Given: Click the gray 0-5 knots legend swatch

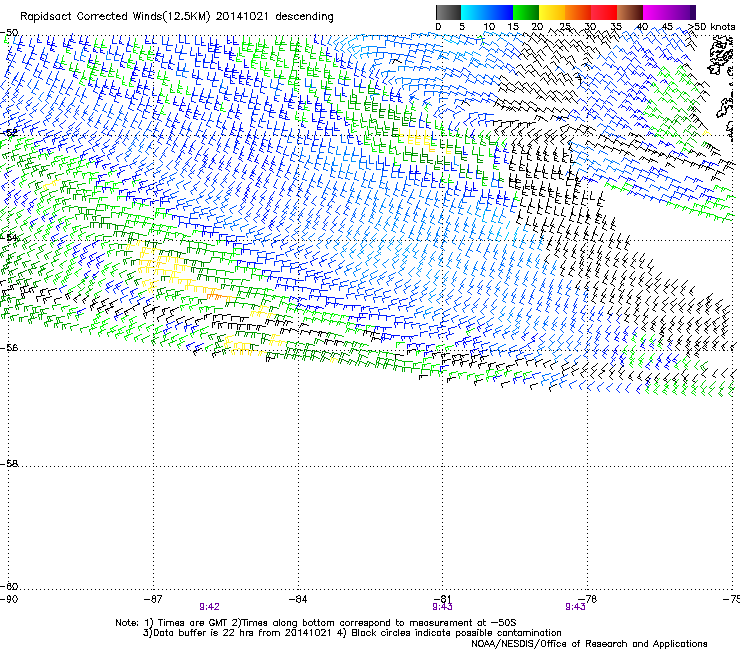Looking at the screenshot, I should [x=448, y=12].
